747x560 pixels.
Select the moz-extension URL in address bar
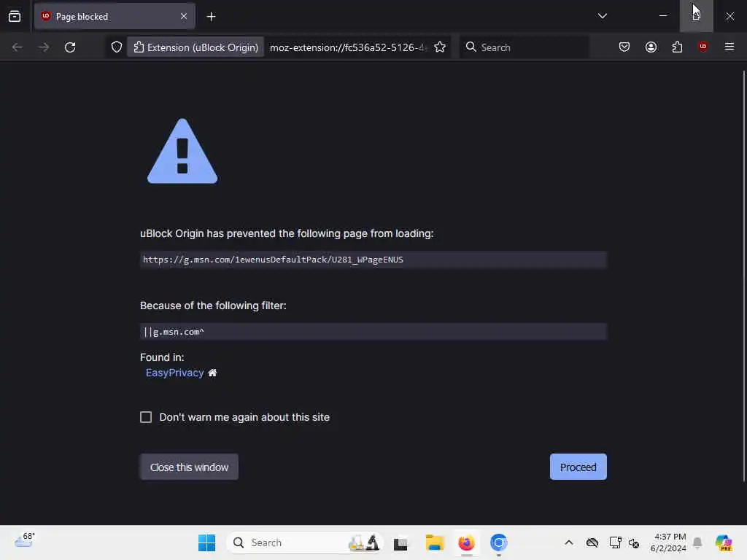click(348, 47)
